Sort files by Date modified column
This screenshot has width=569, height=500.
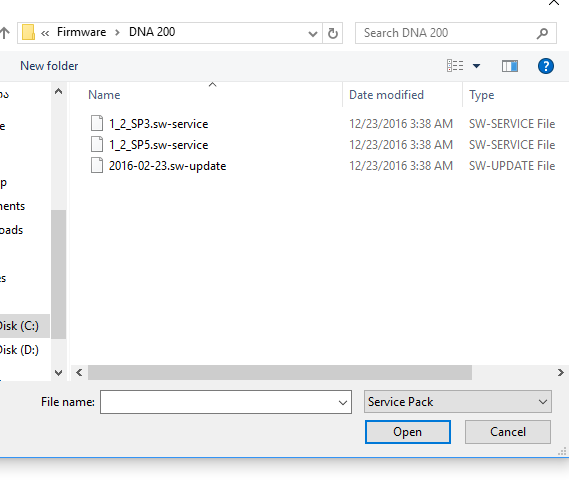(x=386, y=95)
